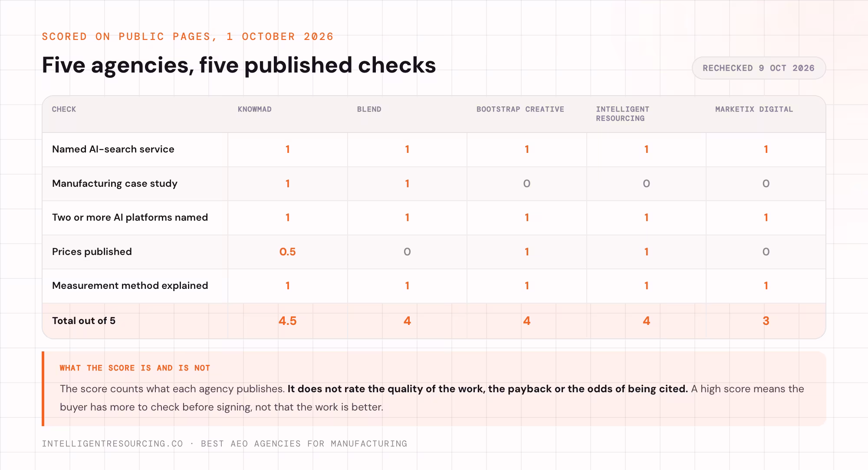Click Marketix Digital's 0 for Prices published
The height and width of the screenshot is (470, 868).
(766, 252)
